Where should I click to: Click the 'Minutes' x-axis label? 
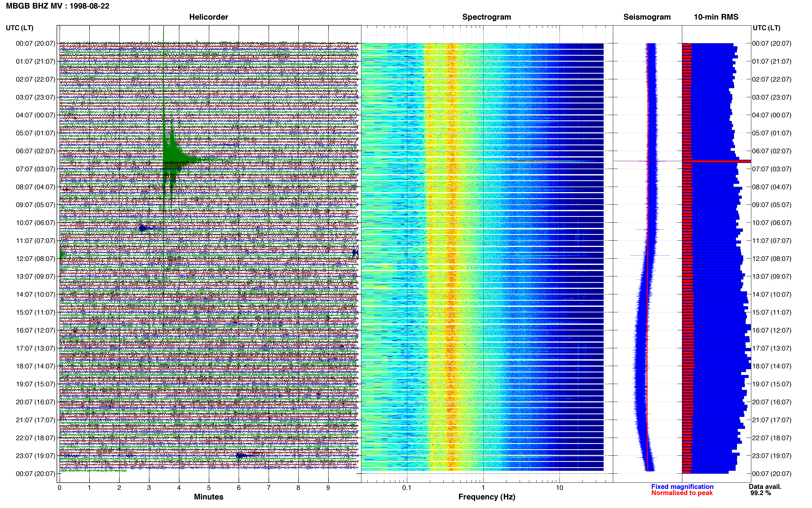click(209, 497)
